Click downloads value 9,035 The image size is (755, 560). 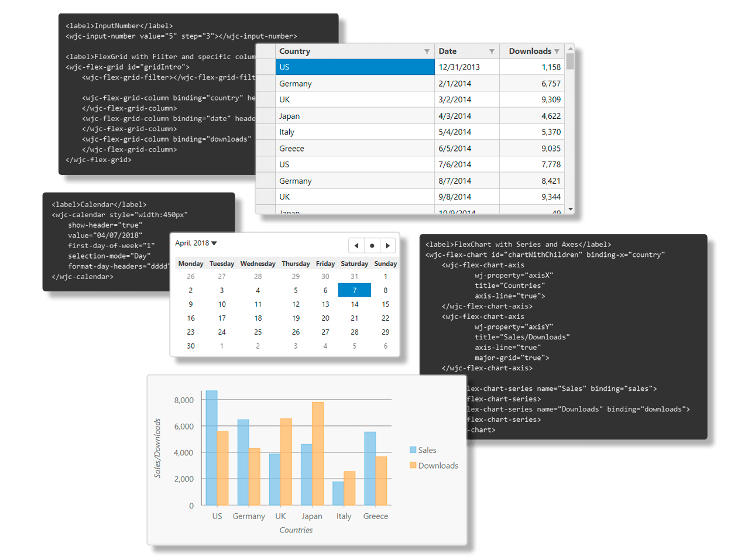532,148
